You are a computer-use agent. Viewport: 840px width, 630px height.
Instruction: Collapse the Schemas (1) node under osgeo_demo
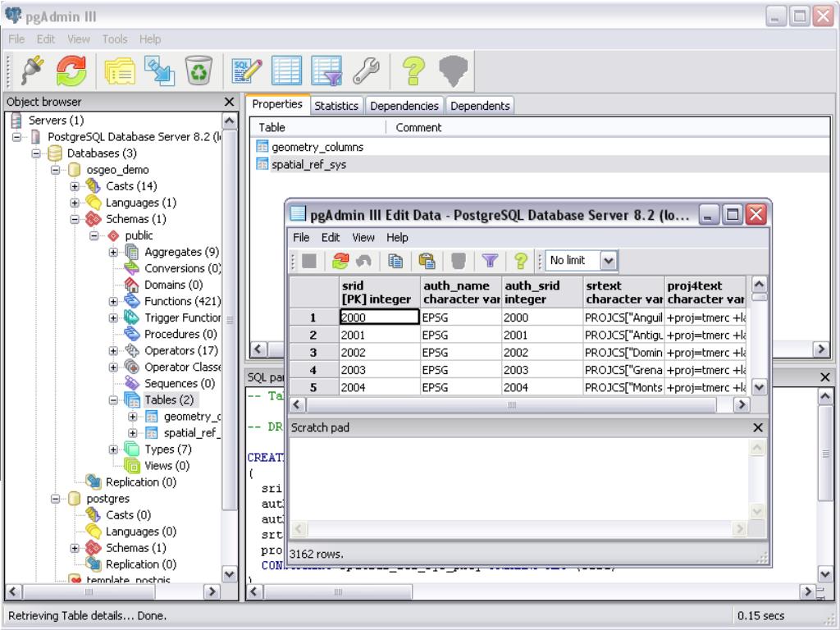point(75,219)
